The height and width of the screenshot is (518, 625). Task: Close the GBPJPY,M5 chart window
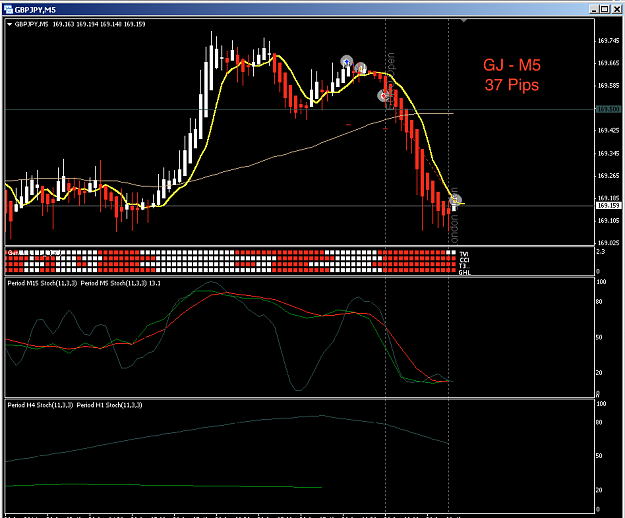[x=616, y=9]
